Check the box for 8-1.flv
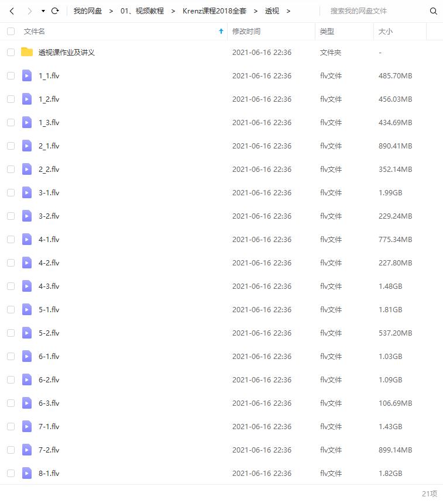Screen dimensions: 443x504 pyautogui.click(x=11, y=473)
